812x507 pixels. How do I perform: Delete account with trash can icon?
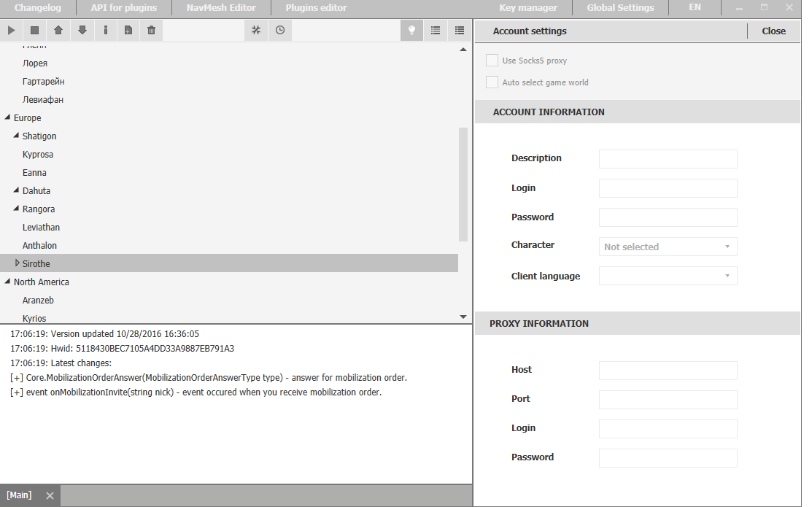[x=151, y=31]
